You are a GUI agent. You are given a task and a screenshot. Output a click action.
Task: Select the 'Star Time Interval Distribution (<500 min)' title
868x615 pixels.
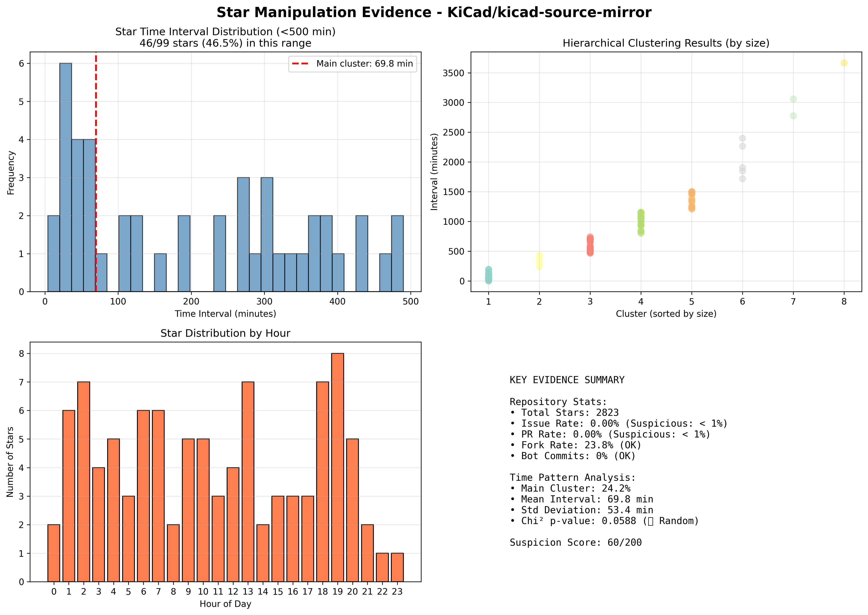pyautogui.click(x=225, y=32)
